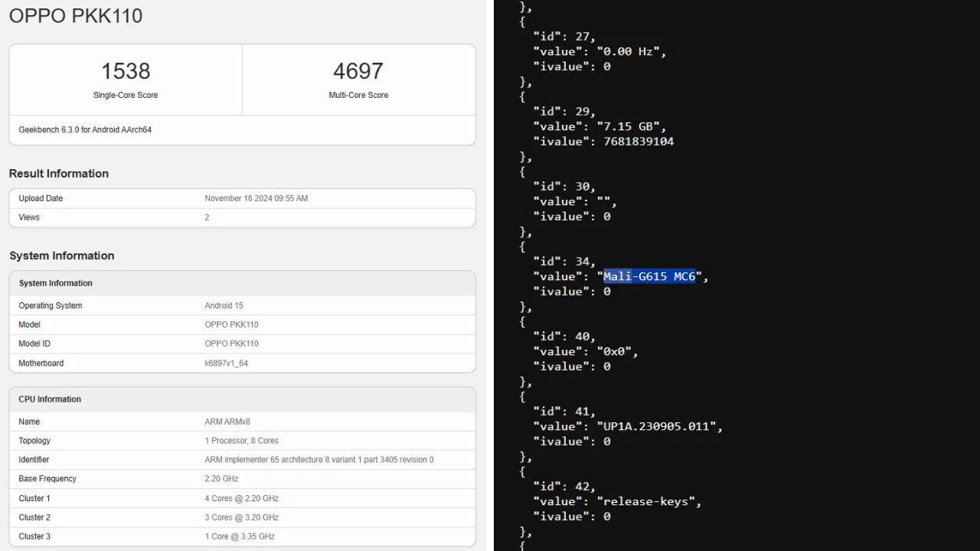The height and width of the screenshot is (551, 980).
Task: Click the CPU Information table header
Action: tap(50, 399)
